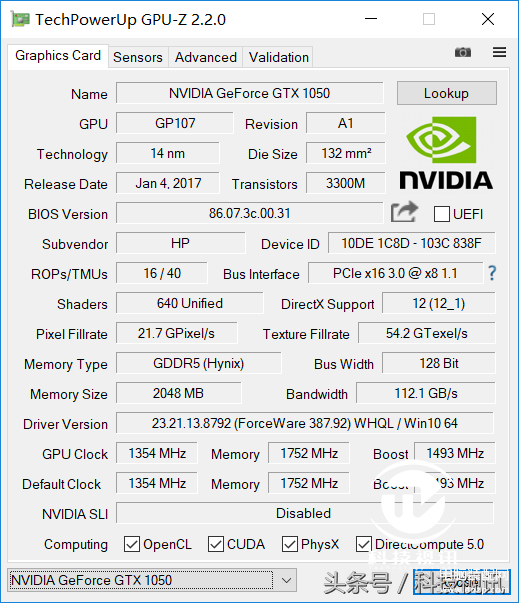Click the NVIDIA logo image
The height and width of the screenshot is (603, 519).
[446, 153]
